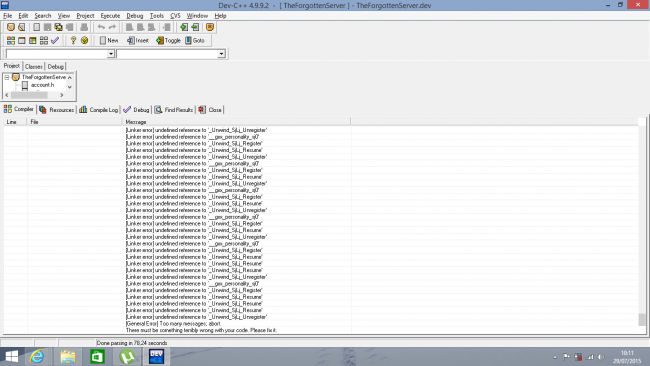Click the Compile & Run icon

[32, 41]
